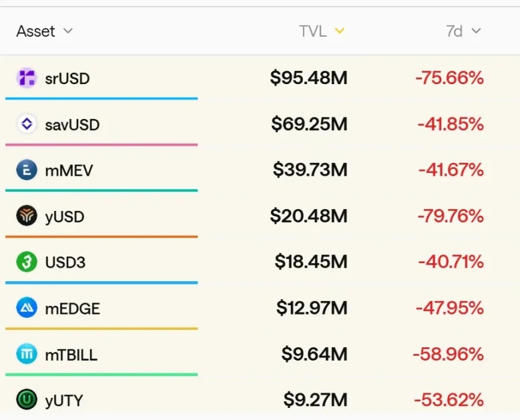The image size is (520, 420).
Task: Click the mEDGE blue triangle icon
Action: (x=27, y=308)
